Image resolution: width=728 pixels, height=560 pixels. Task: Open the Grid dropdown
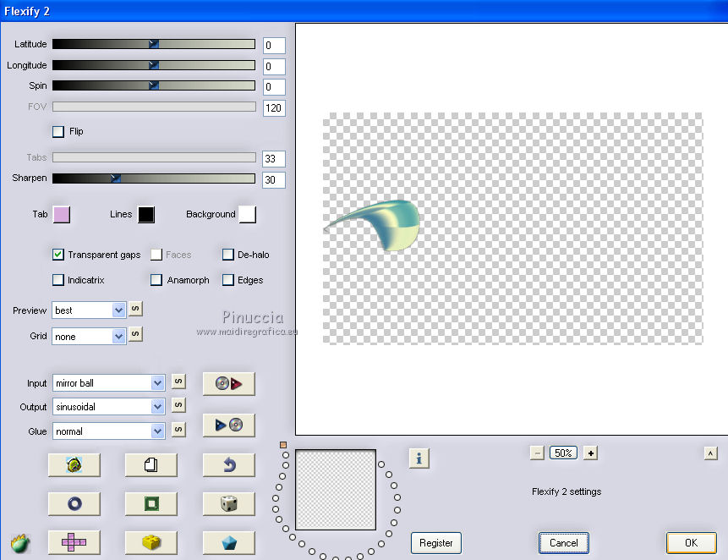89,336
